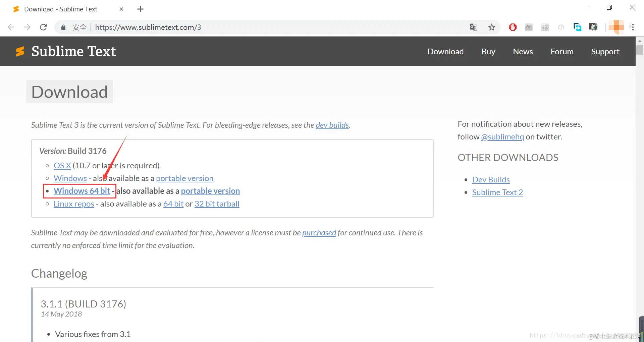The width and height of the screenshot is (644, 342).
Task: Click the Sublime Text site title
Action: [73, 51]
